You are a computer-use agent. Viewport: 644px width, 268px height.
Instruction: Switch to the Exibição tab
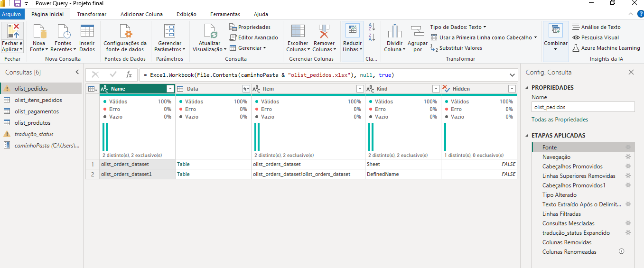click(187, 14)
